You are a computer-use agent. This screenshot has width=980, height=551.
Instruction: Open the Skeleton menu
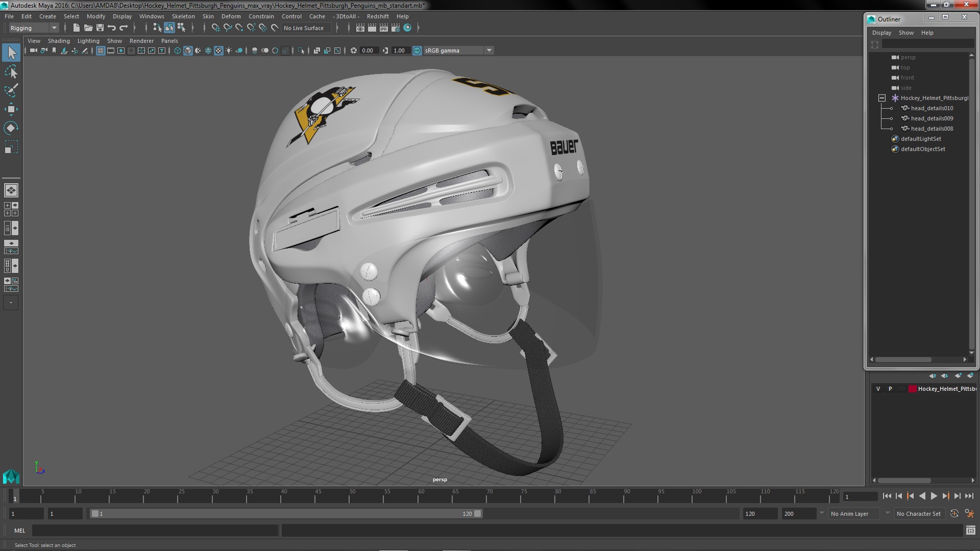point(183,16)
